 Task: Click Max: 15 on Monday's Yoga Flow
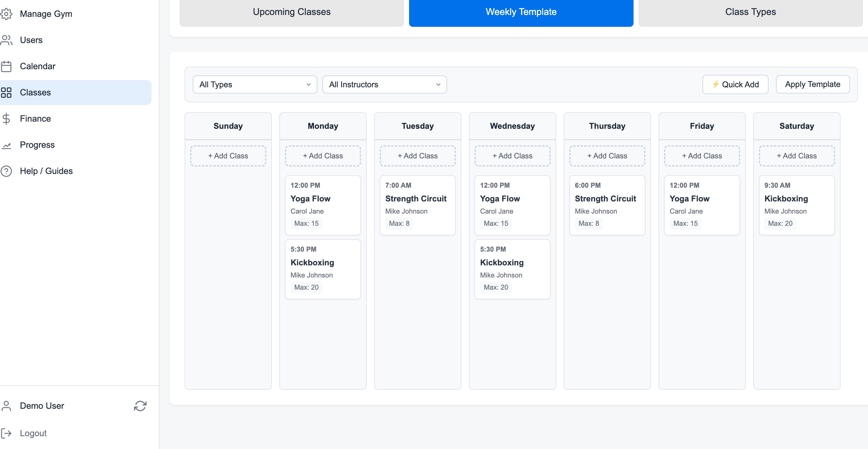306,224
